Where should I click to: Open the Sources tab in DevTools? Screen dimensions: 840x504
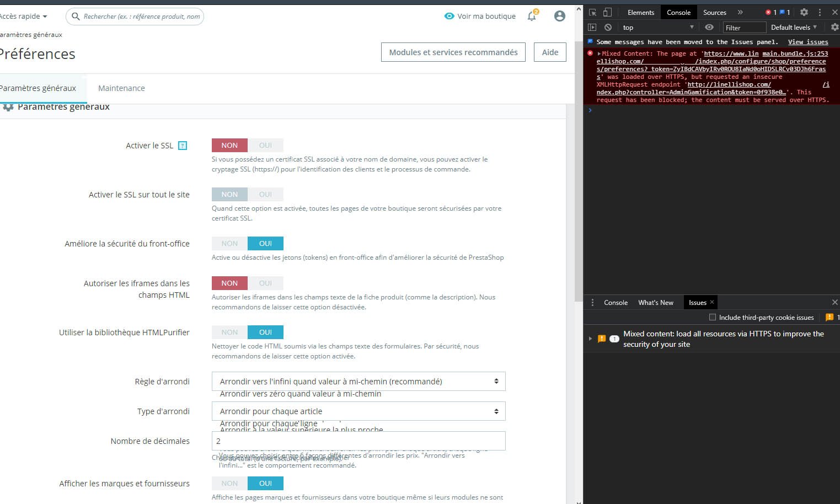coord(714,12)
